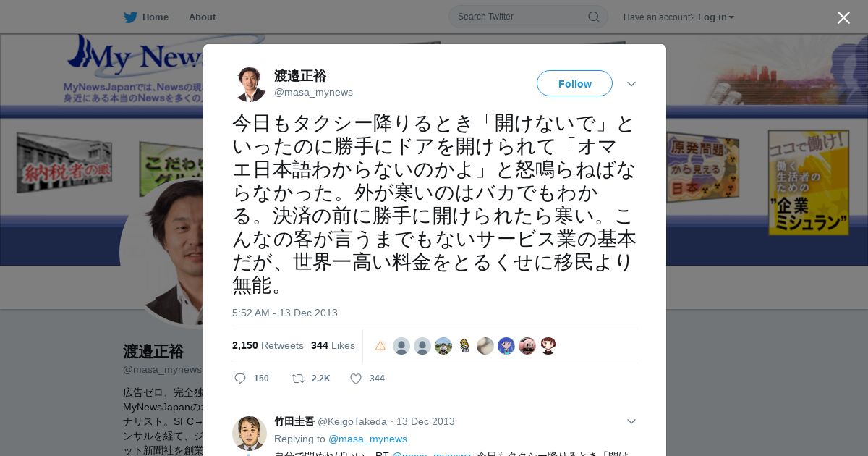Open 渡邉正裕's avatar in tweet header
The height and width of the screenshot is (456, 868).
[x=250, y=84]
